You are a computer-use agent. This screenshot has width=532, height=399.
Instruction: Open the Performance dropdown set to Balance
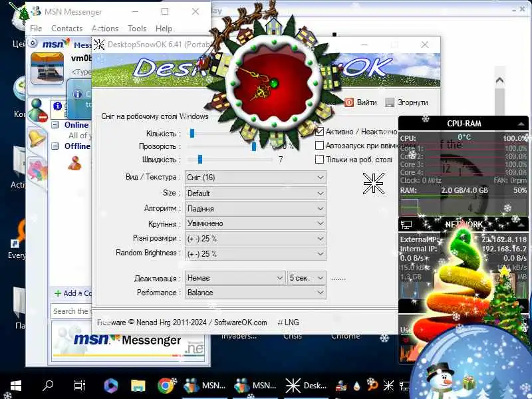255,293
